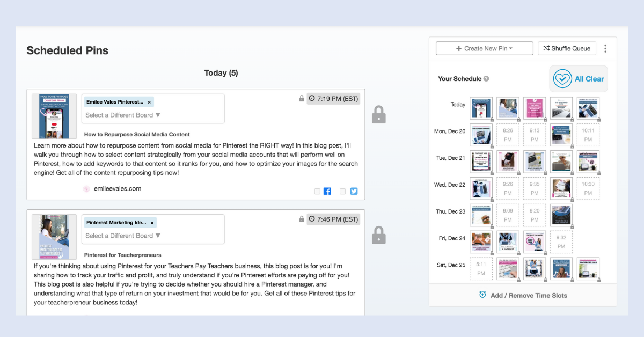The width and height of the screenshot is (644, 337).
Task: Open Add / Remove Time Slots
Action: [x=523, y=295]
